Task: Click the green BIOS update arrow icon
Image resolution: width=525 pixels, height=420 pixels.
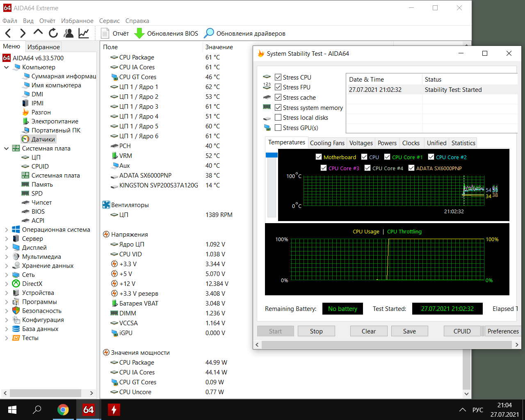Action: 139,33
